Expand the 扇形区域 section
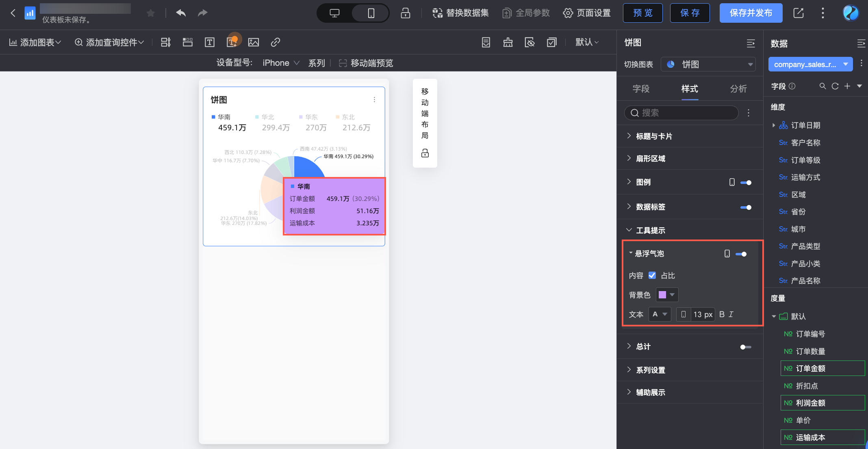 tap(651, 158)
